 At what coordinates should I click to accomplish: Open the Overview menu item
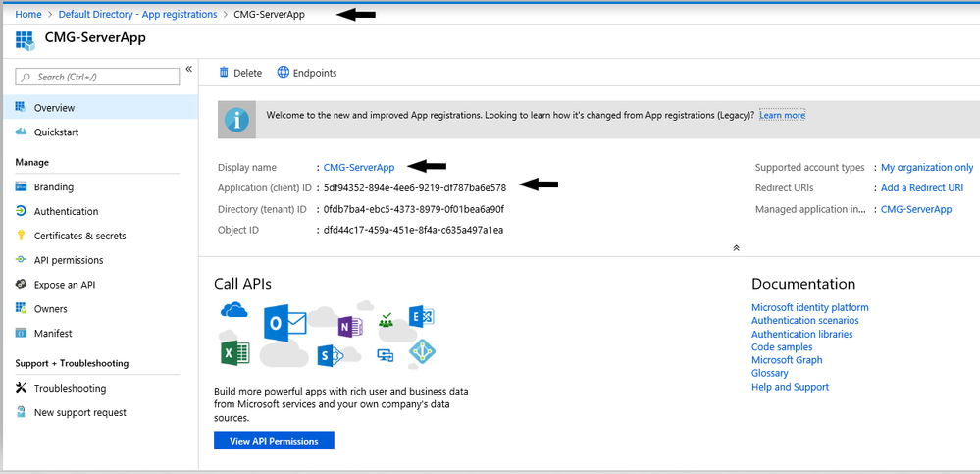tap(100, 107)
